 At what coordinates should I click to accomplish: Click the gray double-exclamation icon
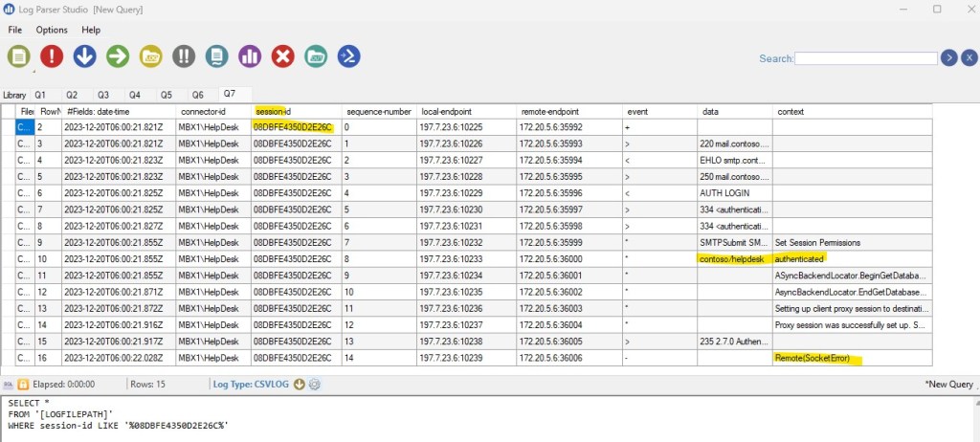click(x=184, y=56)
